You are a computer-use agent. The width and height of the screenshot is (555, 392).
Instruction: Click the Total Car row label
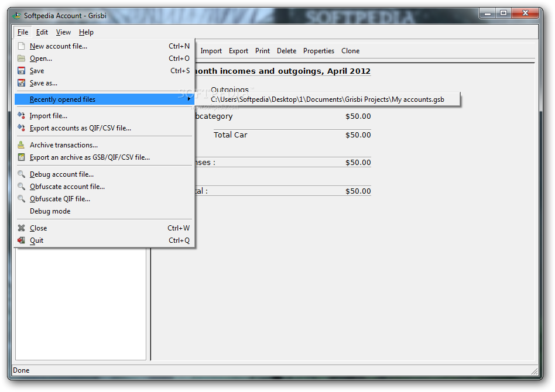[231, 135]
